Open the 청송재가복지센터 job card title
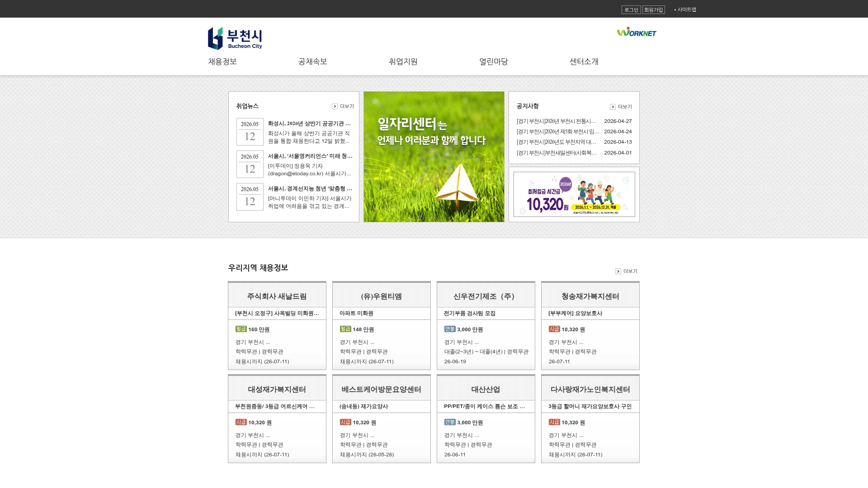 click(590, 296)
